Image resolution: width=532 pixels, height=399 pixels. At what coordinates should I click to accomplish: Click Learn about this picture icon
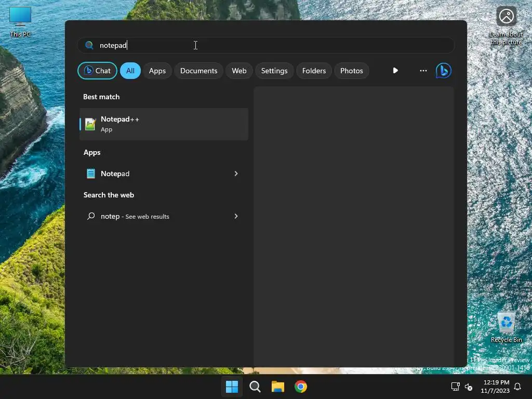pyautogui.click(x=506, y=26)
